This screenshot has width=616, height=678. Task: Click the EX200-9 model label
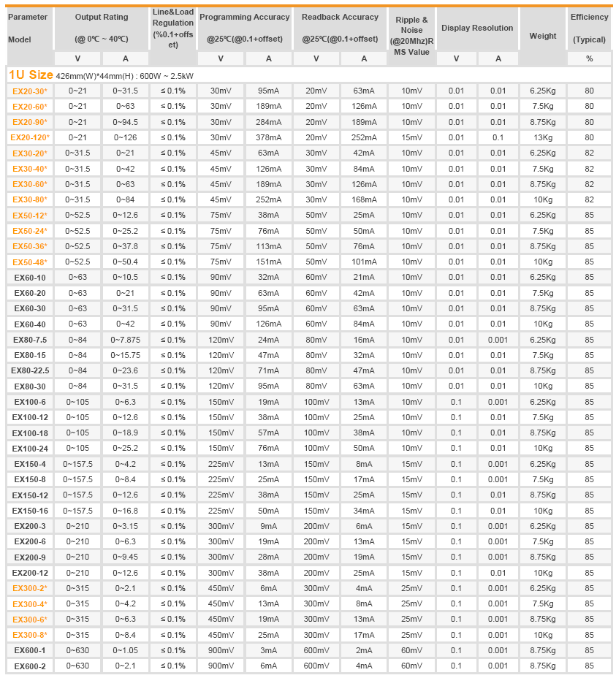(30, 557)
